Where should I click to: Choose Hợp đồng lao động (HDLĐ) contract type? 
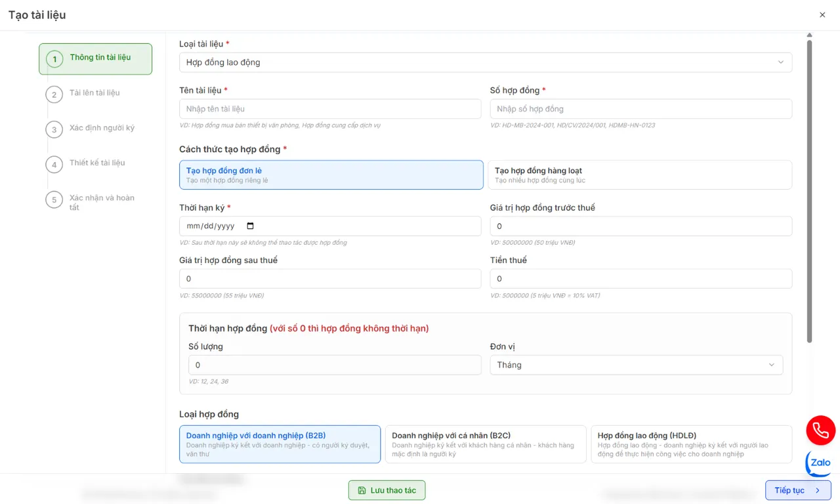coord(691,444)
